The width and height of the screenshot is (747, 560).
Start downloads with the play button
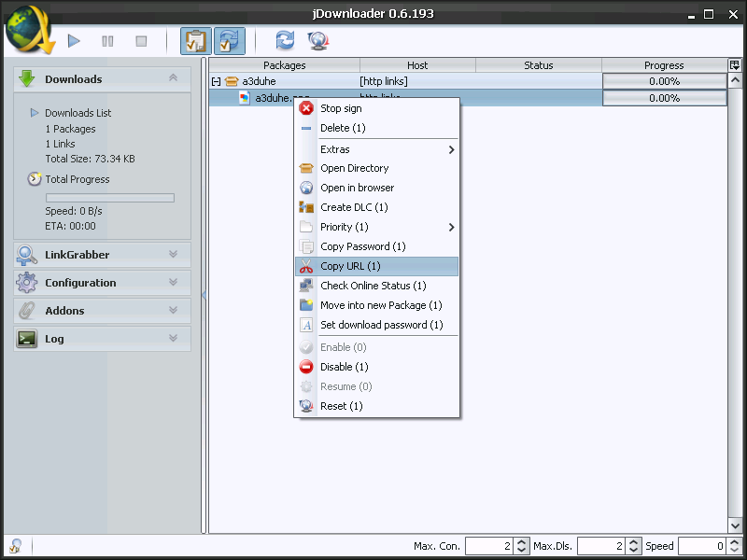click(74, 41)
